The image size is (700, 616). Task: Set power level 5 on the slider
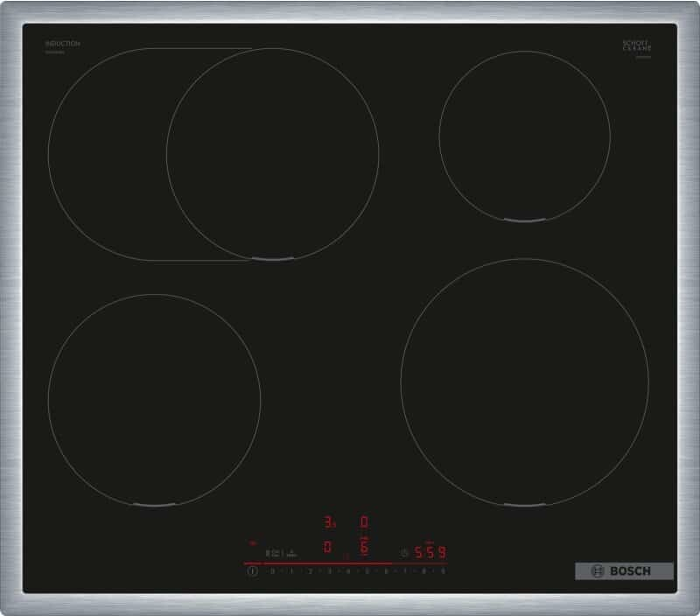(367, 571)
